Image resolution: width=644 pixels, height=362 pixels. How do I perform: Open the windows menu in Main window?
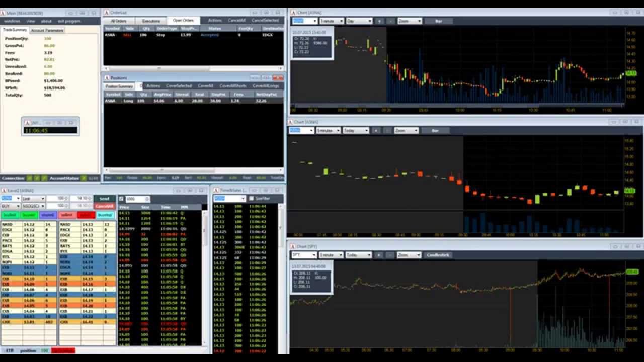tap(12, 21)
